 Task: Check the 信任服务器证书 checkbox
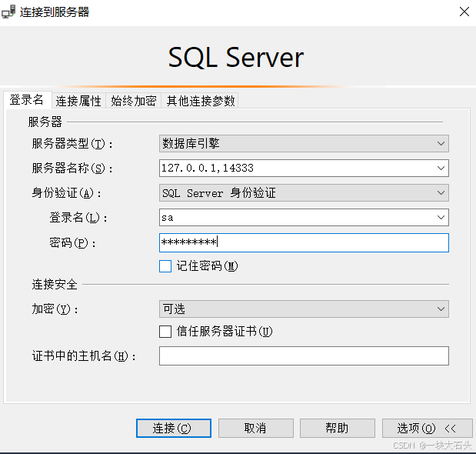tap(165, 332)
